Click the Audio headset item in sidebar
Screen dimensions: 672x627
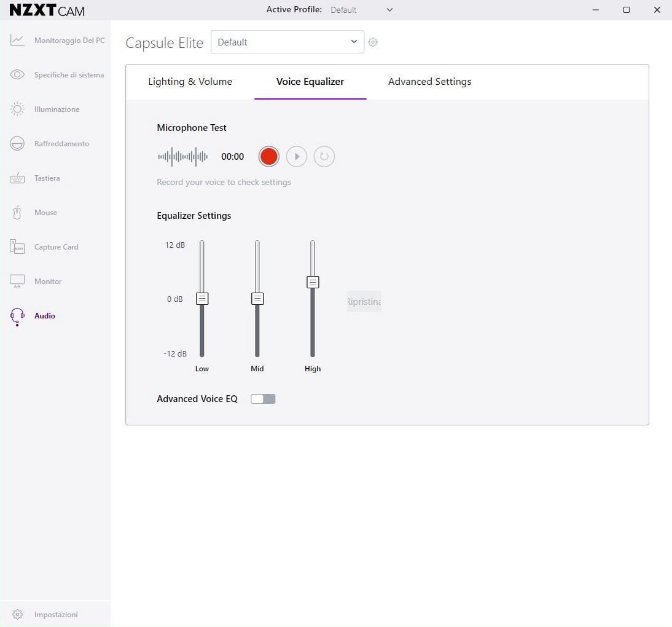[x=44, y=316]
